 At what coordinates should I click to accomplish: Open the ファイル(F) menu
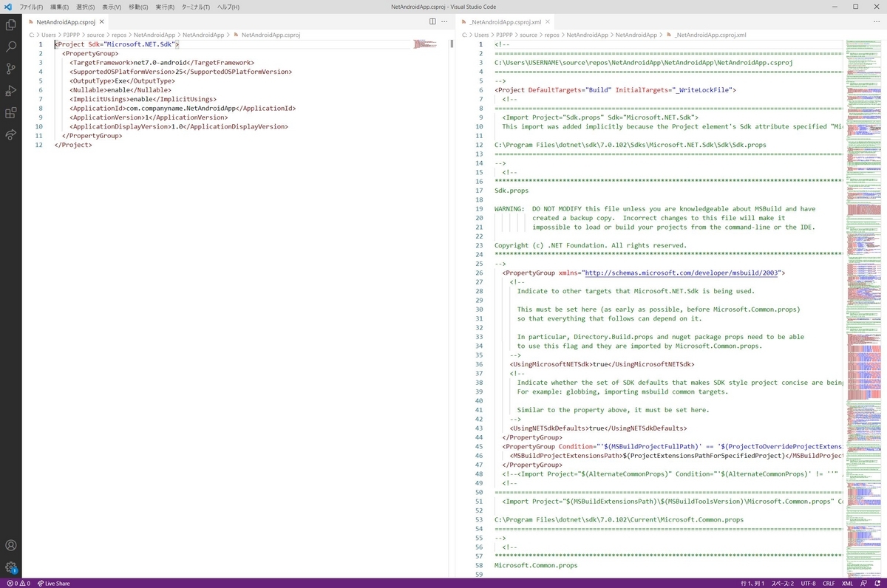[x=31, y=7]
